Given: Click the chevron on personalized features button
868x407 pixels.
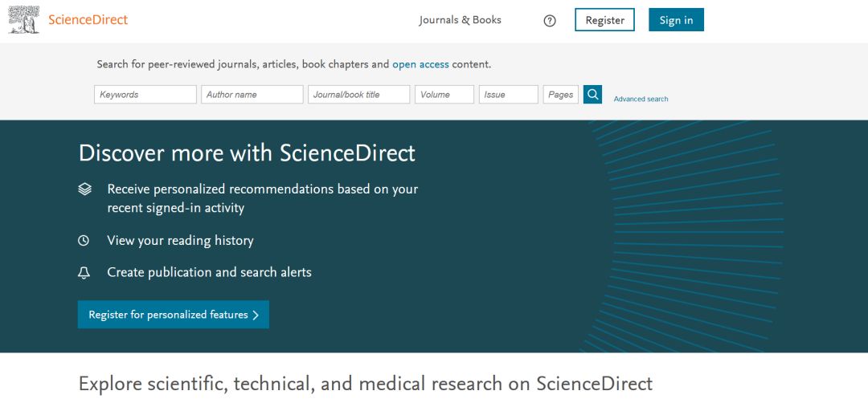Looking at the screenshot, I should [x=256, y=315].
